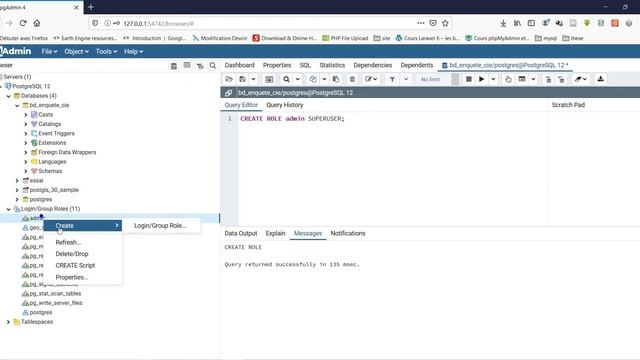640x360 pixels.
Task: Switch to the Statistics tab
Action: [x=332, y=65]
